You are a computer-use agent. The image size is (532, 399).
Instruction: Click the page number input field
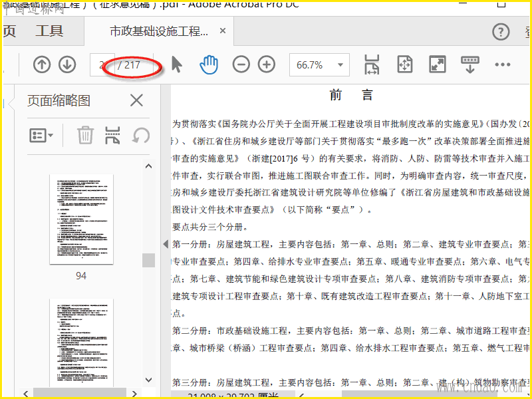tap(102, 65)
